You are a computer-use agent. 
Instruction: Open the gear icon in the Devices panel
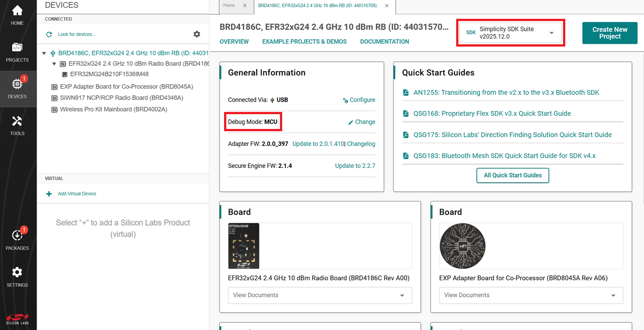[x=197, y=34]
